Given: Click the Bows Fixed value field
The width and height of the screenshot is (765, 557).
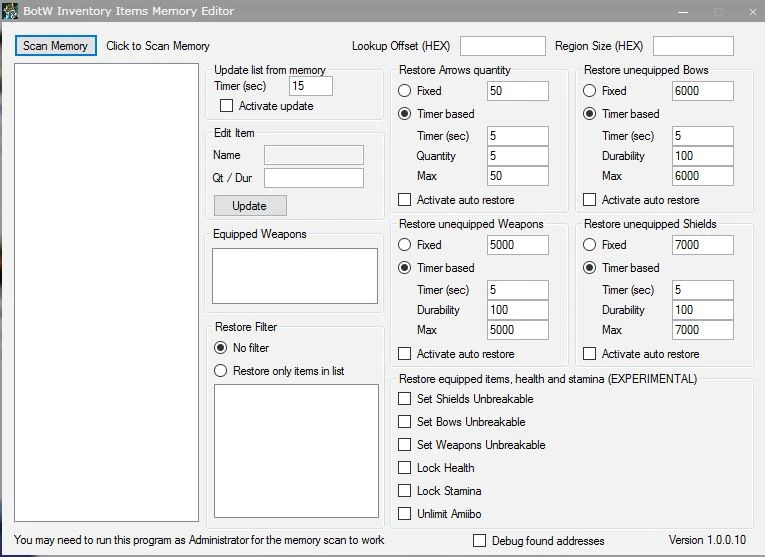Looking at the screenshot, I should tap(703, 91).
